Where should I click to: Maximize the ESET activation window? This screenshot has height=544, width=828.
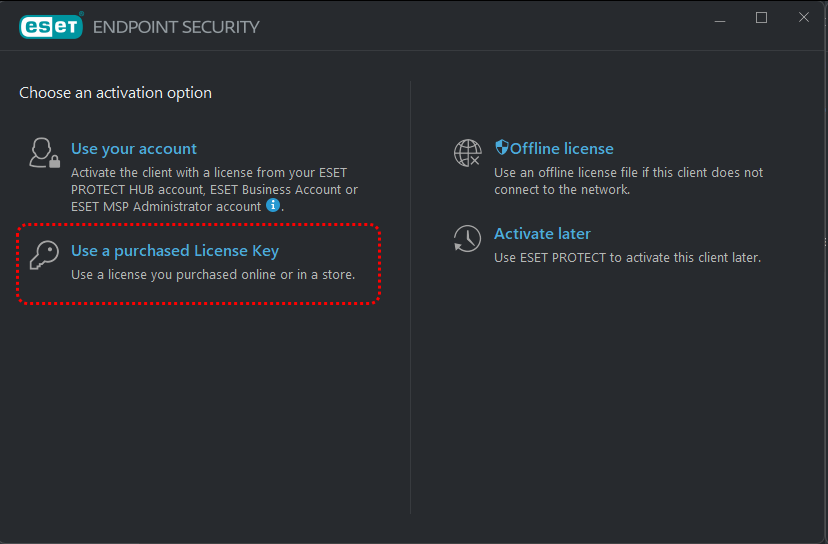point(761,18)
